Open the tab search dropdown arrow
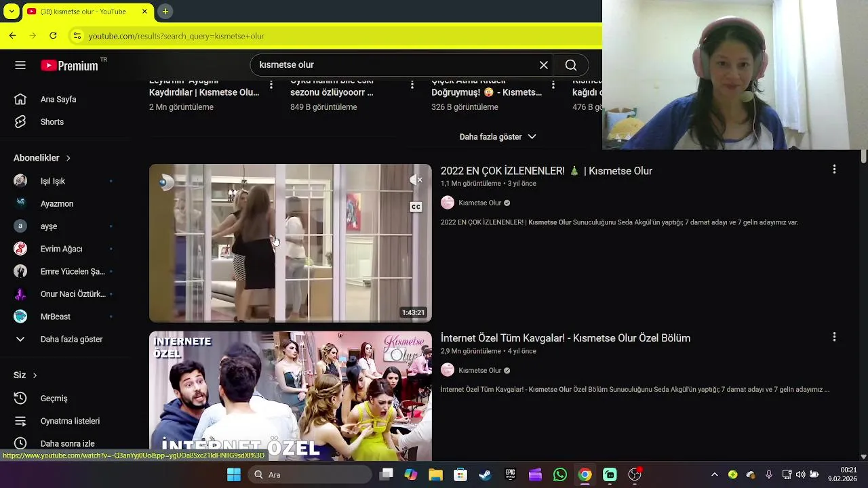Image resolution: width=868 pixels, height=488 pixels. [12, 12]
